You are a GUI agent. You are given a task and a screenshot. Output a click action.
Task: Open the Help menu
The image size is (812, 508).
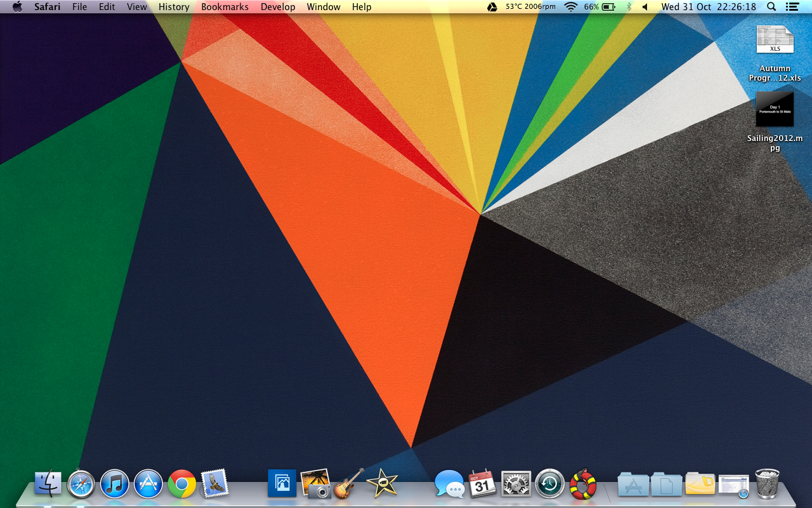click(362, 7)
